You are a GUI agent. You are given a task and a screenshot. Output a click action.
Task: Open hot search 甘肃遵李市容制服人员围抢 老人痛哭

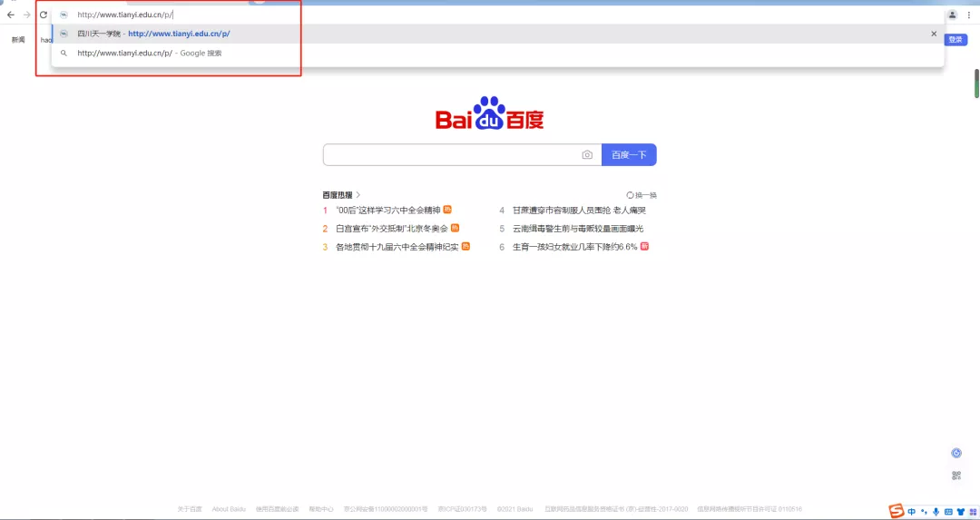(579, 210)
